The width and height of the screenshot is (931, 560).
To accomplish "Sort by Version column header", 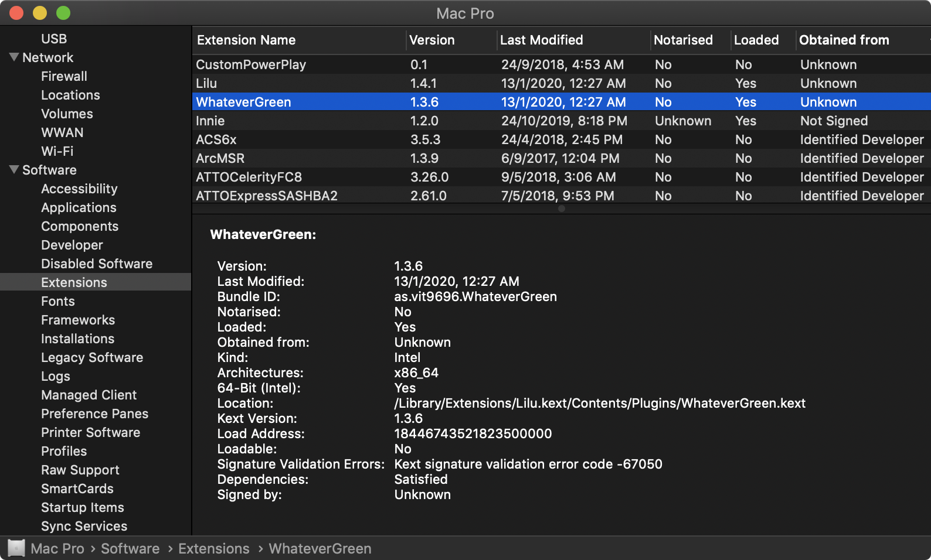I will click(451, 40).
